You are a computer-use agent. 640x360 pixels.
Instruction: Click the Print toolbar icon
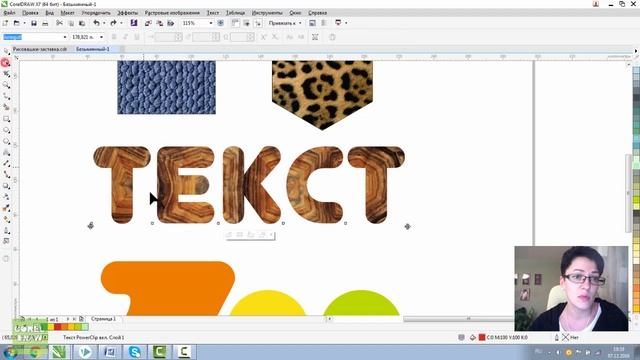pos(45,23)
